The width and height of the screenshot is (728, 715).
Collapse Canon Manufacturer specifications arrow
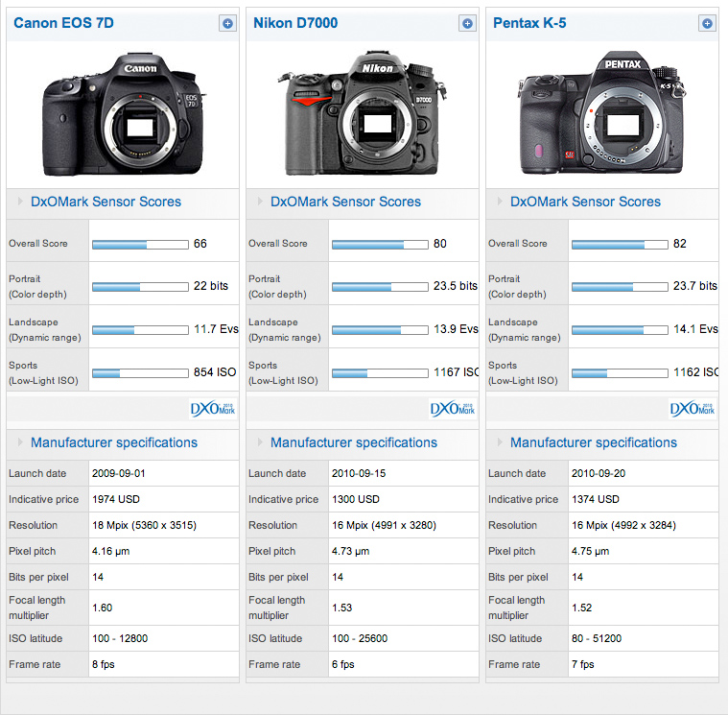[20, 441]
